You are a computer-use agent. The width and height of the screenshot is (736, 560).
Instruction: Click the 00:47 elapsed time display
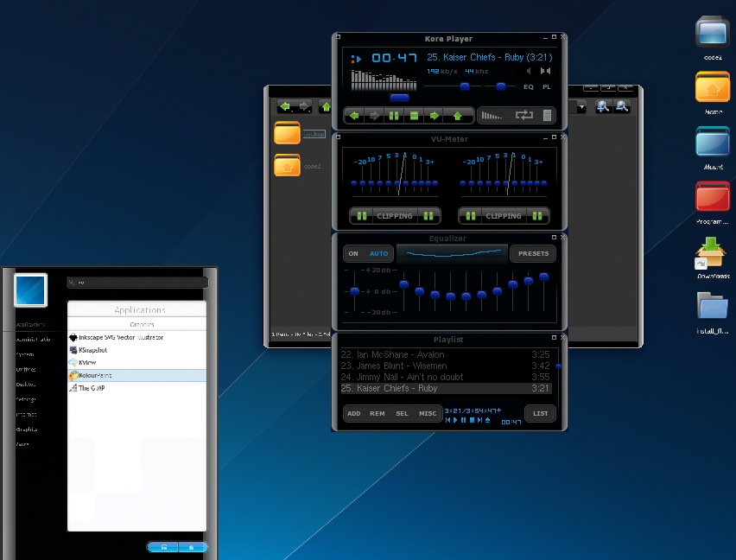394,58
